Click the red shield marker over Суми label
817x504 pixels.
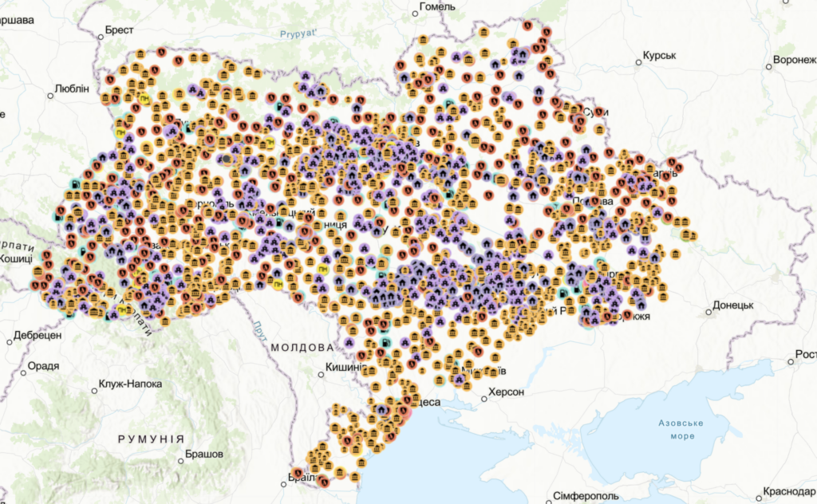coord(598,112)
